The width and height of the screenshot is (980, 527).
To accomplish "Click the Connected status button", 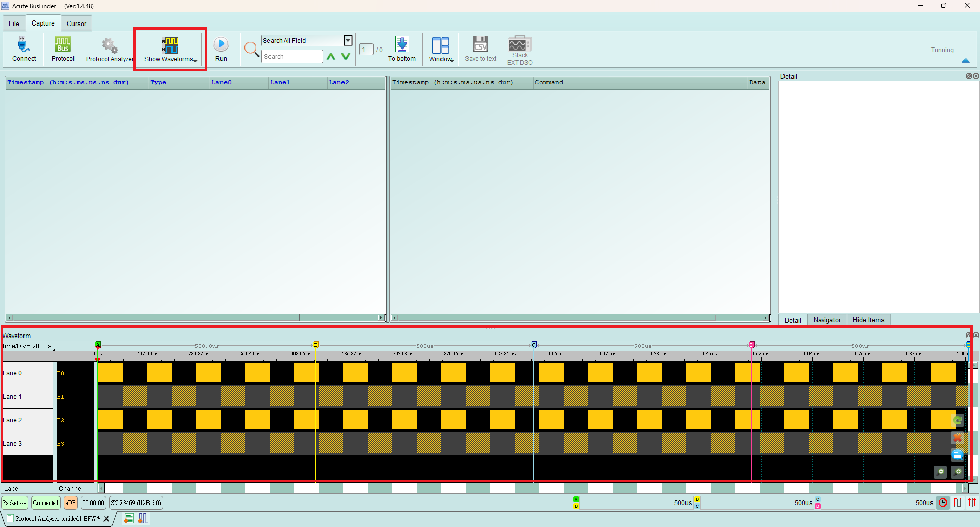I will [45, 503].
